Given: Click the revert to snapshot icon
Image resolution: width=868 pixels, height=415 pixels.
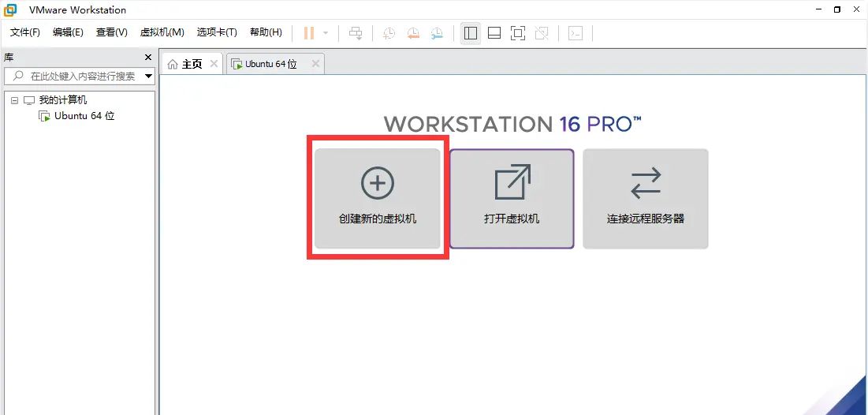Looking at the screenshot, I should 413,33.
